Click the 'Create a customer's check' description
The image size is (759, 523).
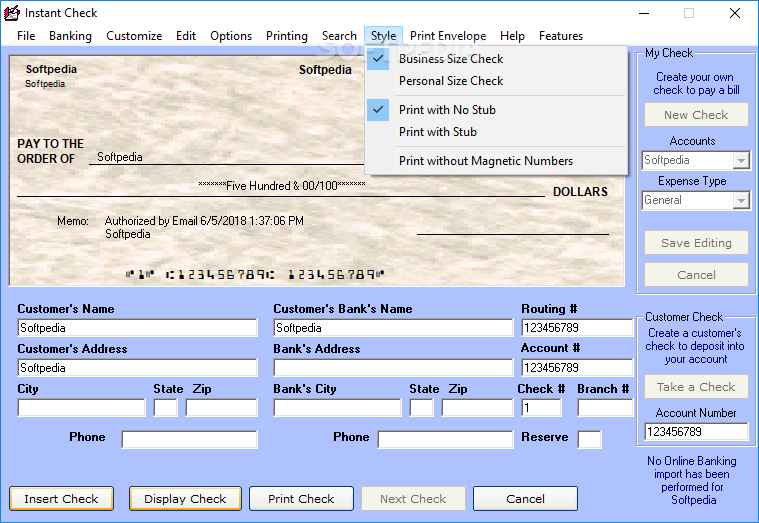coord(695,346)
